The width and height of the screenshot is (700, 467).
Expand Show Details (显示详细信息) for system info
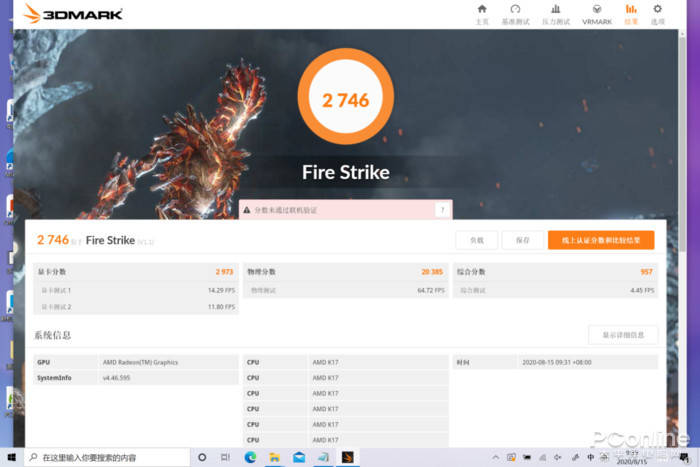[x=623, y=335]
